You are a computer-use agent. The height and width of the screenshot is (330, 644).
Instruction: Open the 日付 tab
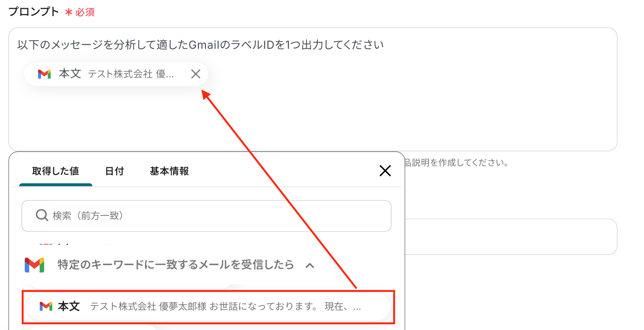[x=115, y=171]
